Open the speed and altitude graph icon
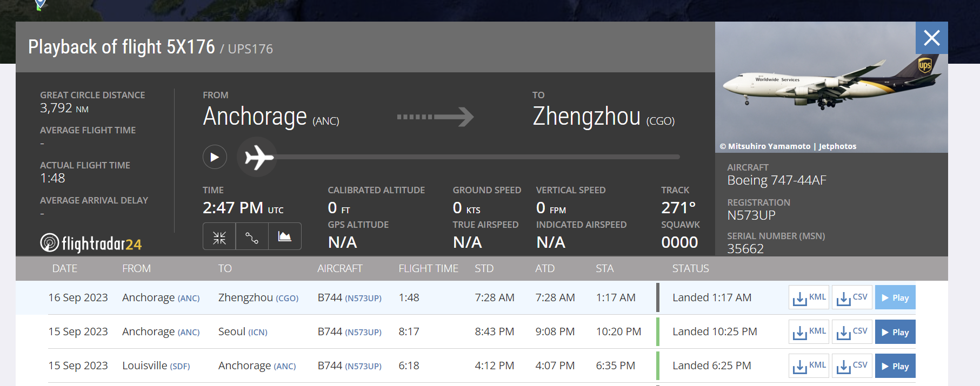The width and height of the screenshot is (980, 386). coord(285,236)
